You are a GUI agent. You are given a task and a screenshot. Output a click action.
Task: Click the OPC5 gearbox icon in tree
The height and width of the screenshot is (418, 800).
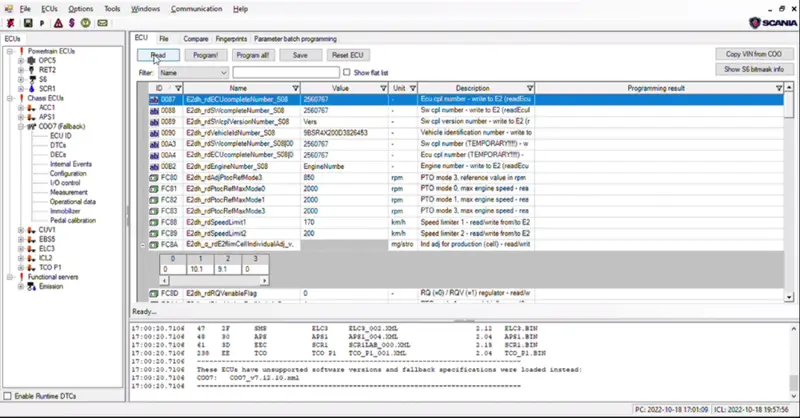click(31, 60)
